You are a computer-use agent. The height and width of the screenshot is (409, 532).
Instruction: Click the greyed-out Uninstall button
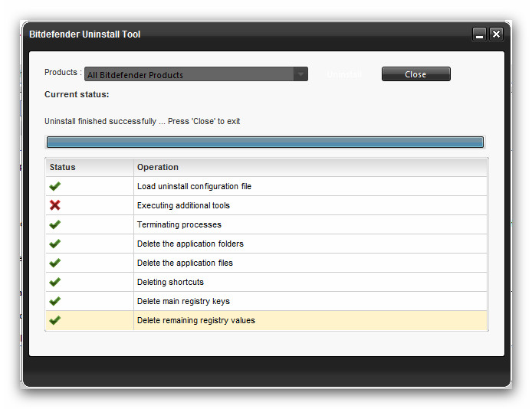pyautogui.click(x=344, y=74)
